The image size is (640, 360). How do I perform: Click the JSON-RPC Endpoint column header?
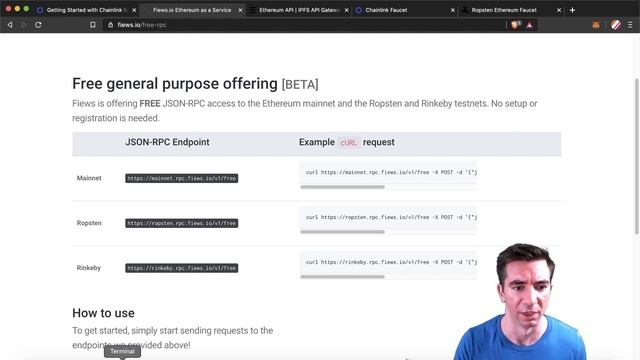(167, 142)
